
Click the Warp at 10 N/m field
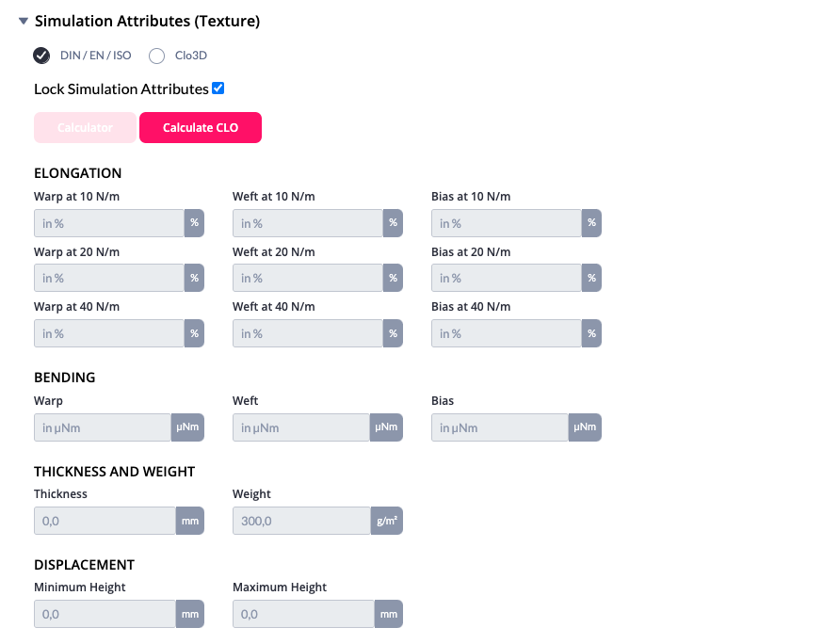(109, 223)
